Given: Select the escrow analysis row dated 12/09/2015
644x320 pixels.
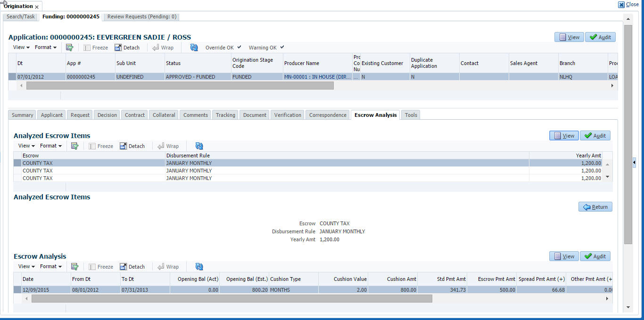Looking at the screenshot, I should (x=313, y=290).
